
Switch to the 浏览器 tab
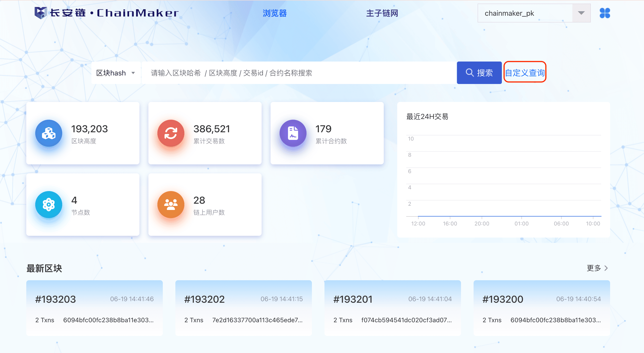click(x=274, y=13)
